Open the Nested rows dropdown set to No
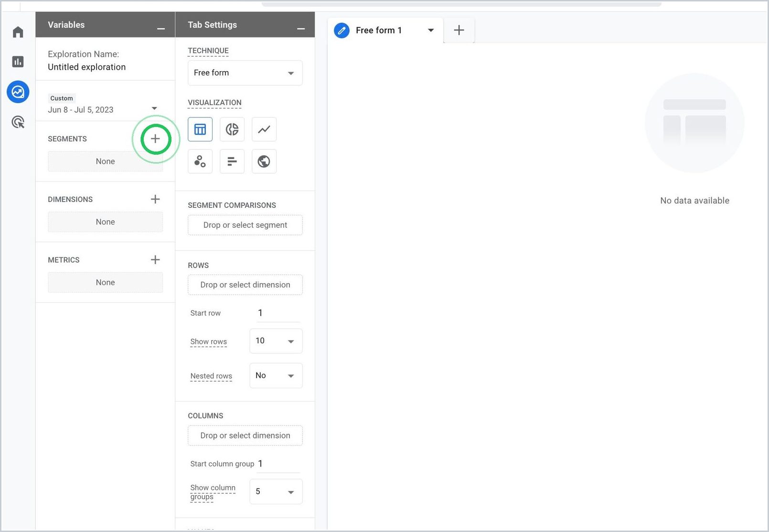 point(276,376)
